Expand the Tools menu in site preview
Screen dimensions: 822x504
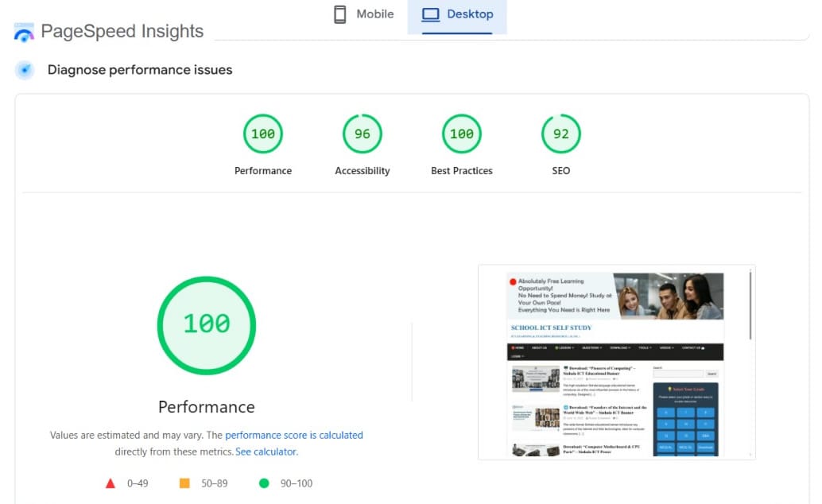click(x=645, y=348)
